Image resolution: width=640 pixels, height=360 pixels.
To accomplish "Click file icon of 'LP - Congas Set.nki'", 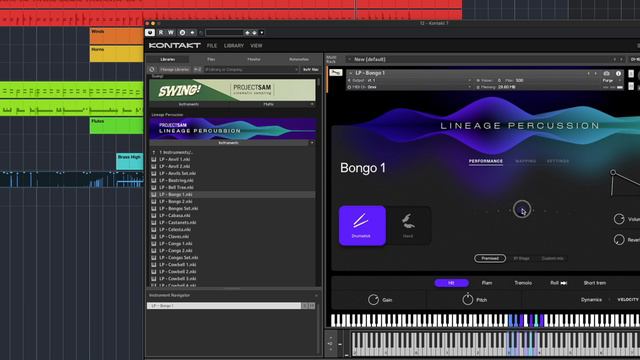I will [154, 258].
